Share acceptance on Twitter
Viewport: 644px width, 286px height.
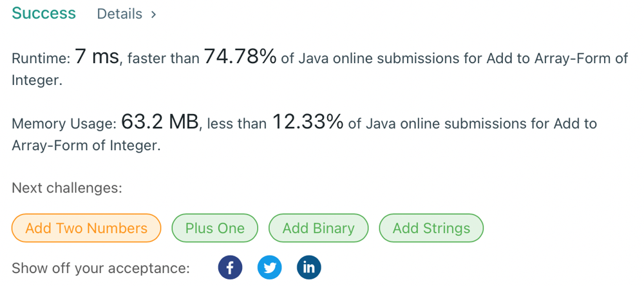(x=269, y=268)
